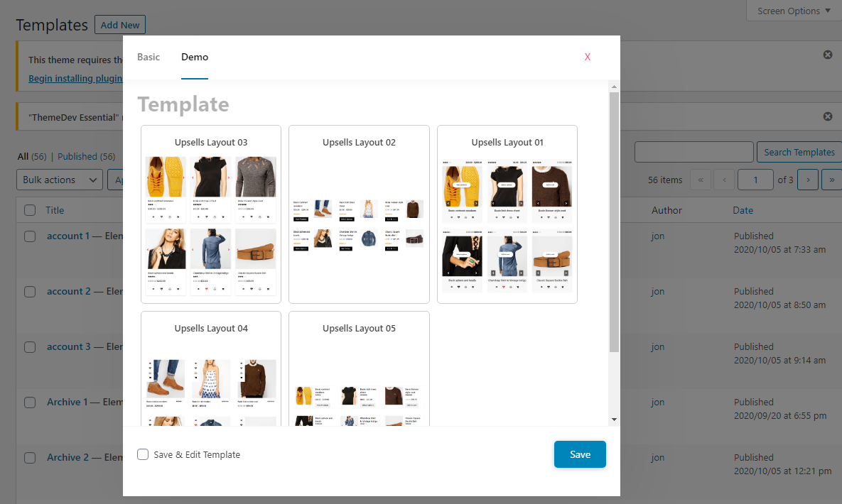Open the Archive 1 template
The height and width of the screenshot is (504, 842).
[x=67, y=402]
